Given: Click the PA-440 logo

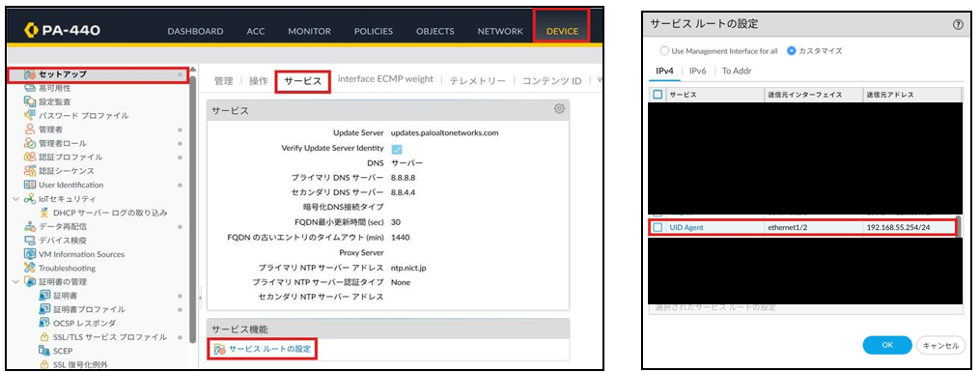Looking at the screenshot, I should click(63, 30).
